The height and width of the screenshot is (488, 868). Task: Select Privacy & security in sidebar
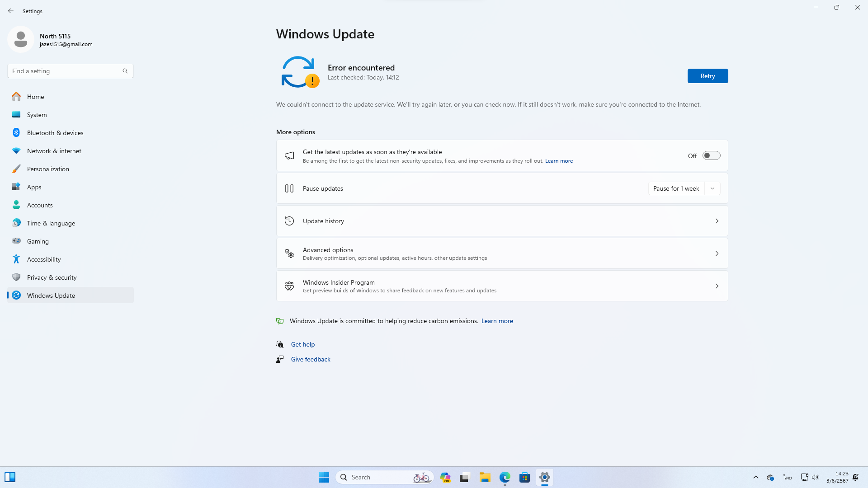pos(71,277)
